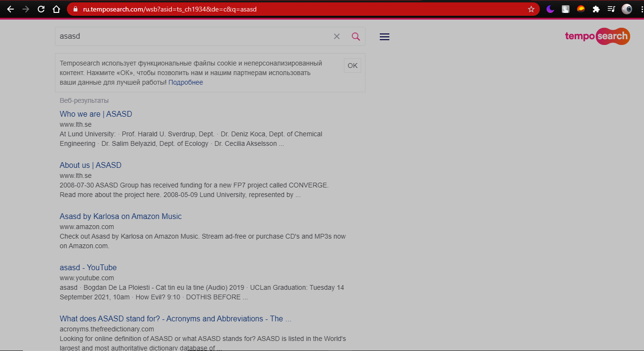Open the gray hand-pointer extension
This screenshot has height=351, width=644.
[566, 9]
